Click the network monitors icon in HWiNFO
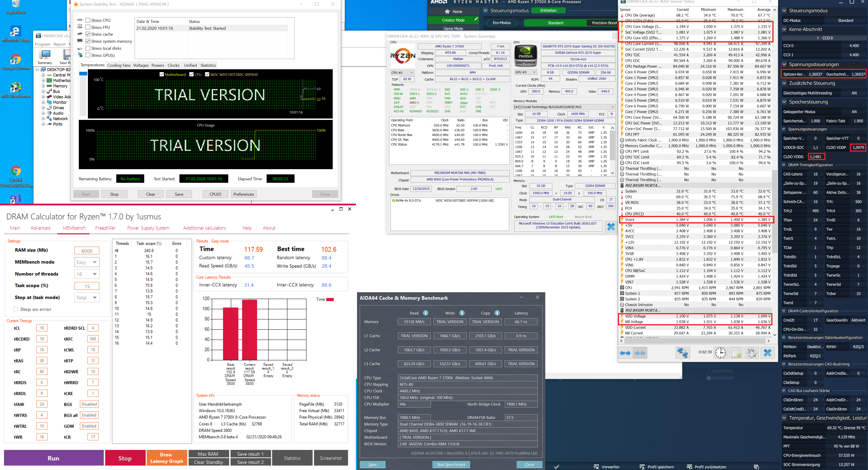868x470 pixels. pos(682,353)
